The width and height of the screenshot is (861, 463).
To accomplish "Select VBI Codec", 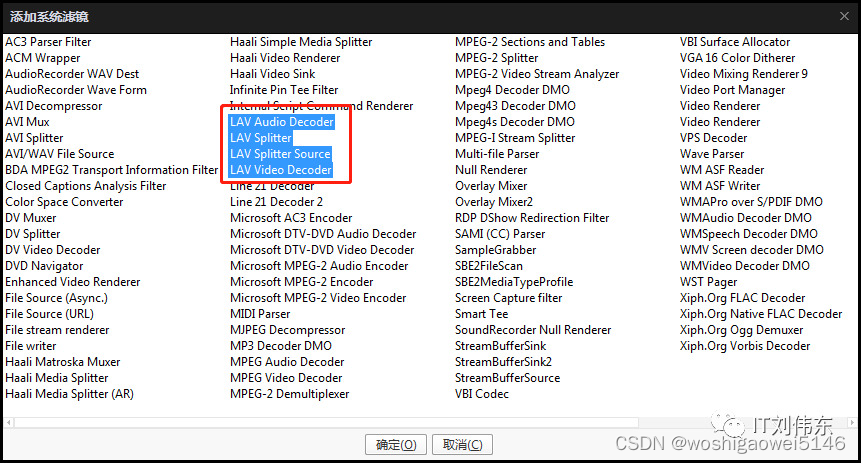I will (x=482, y=394).
